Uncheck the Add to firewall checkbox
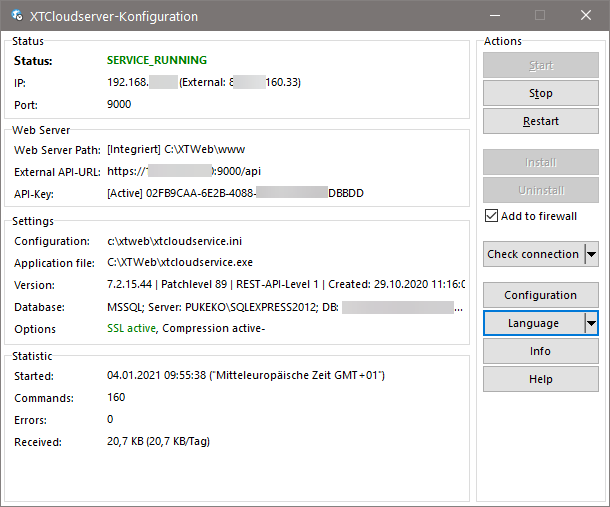 tap(491, 216)
